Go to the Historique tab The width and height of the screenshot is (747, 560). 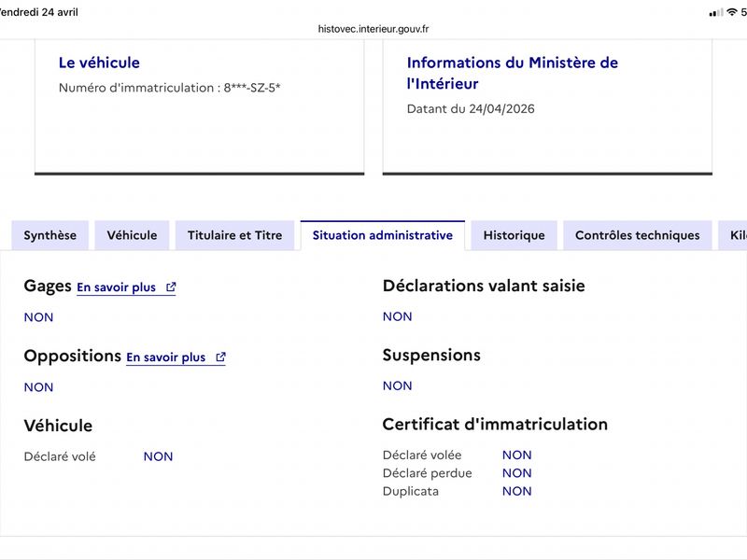(514, 235)
